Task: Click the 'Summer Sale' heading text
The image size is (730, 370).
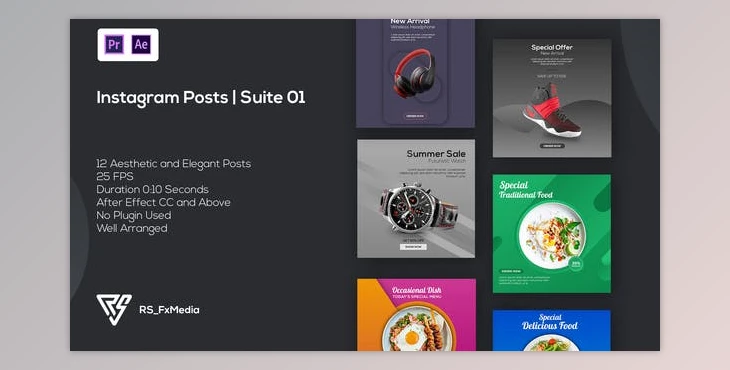Action: point(436,154)
